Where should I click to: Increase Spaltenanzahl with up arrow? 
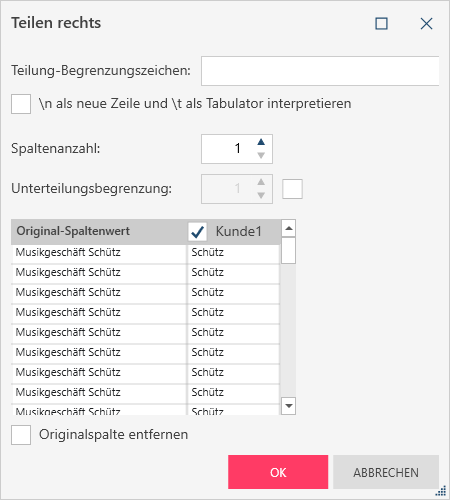coord(261,142)
